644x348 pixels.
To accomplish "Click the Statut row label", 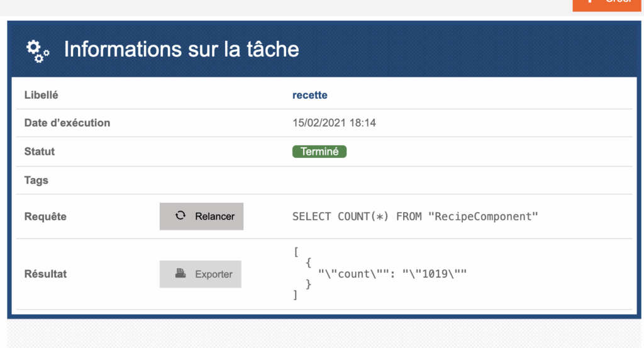I will [x=40, y=152].
